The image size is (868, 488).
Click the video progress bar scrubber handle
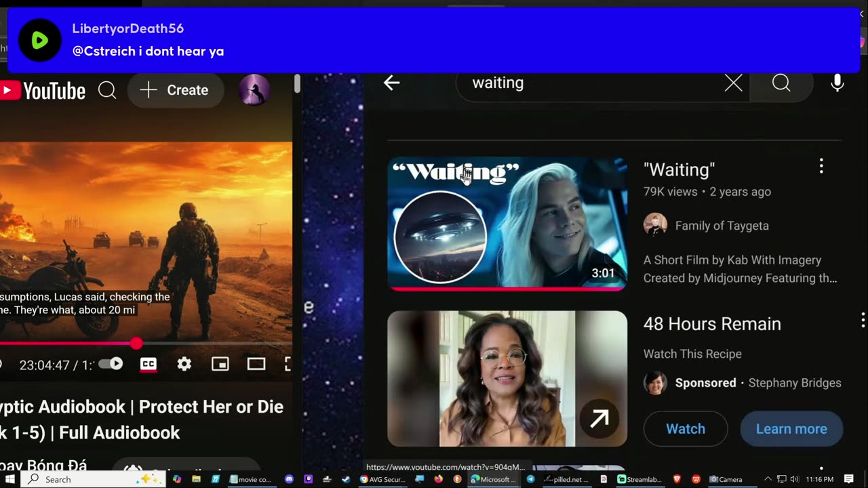136,344
